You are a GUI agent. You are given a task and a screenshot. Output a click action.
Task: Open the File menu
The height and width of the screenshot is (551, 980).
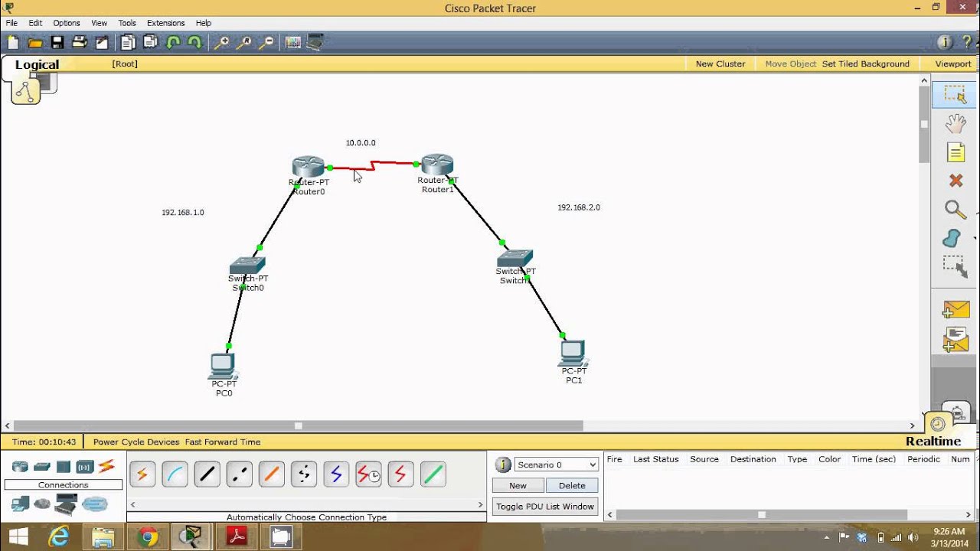tap(11, 23)
